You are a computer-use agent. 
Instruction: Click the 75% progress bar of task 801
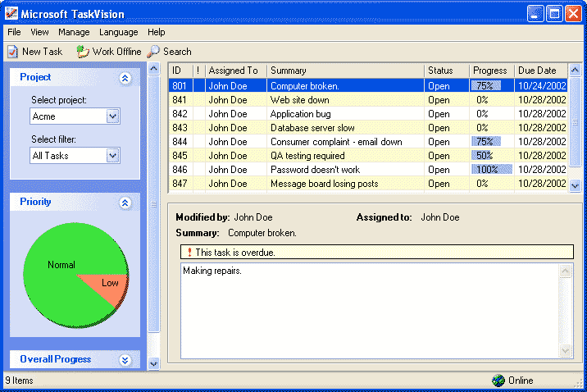(486, 86)
